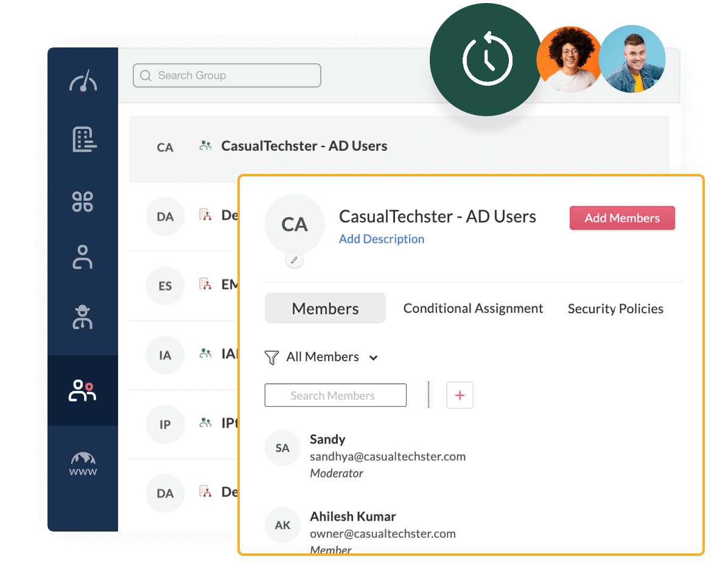
Task: Select the Members tab
Action: tap(324, 308)
